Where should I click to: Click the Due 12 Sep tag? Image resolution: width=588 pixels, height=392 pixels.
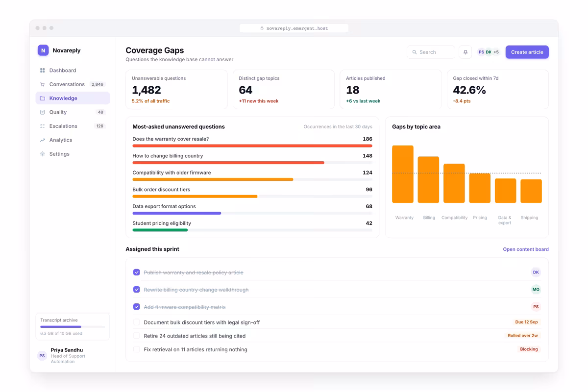pos(526,322)
